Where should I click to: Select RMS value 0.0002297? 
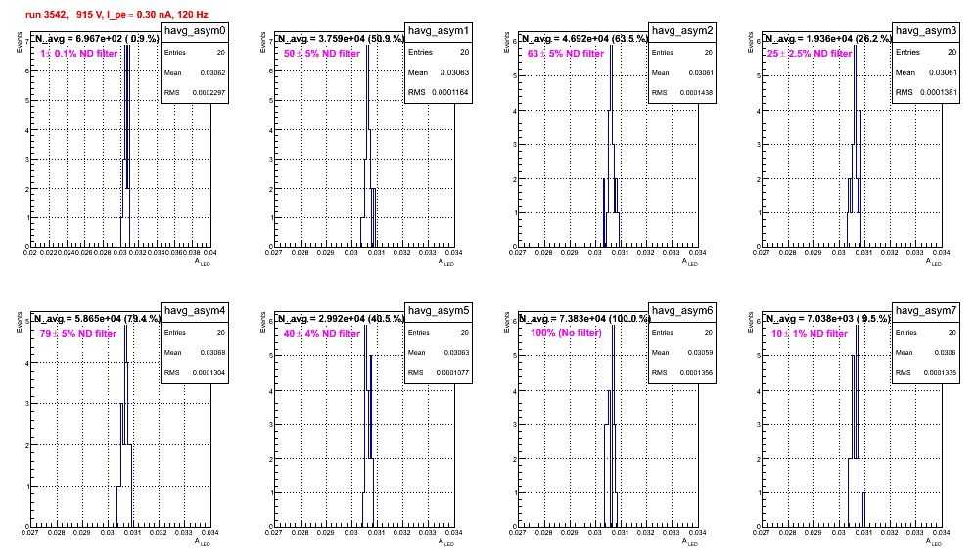click(209, 93)
